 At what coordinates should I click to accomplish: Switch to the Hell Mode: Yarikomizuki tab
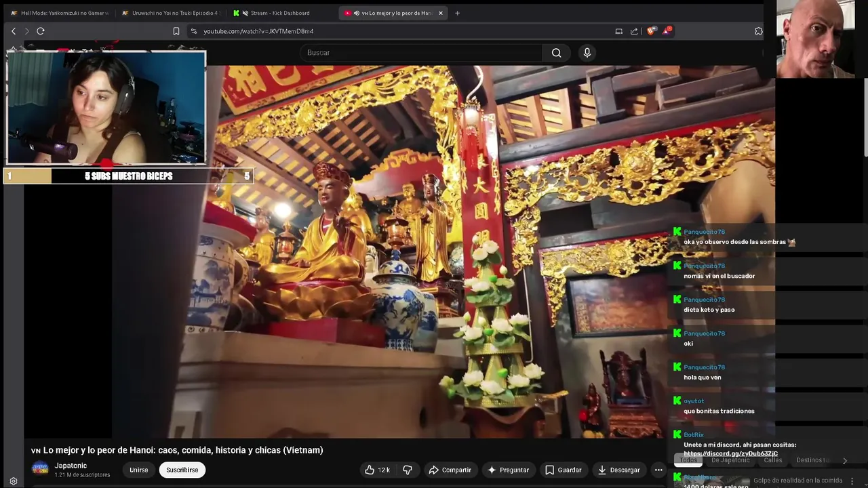pos(60,13)
